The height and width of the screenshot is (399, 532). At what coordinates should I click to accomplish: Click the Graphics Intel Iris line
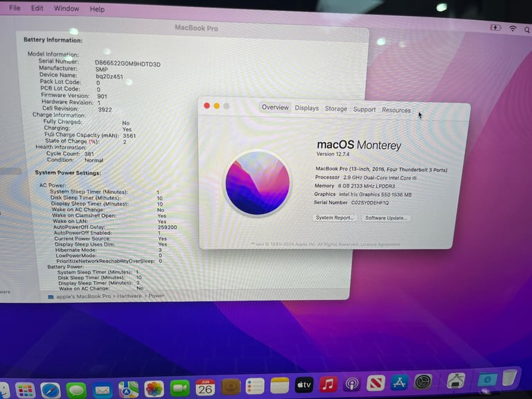(363, 195)
